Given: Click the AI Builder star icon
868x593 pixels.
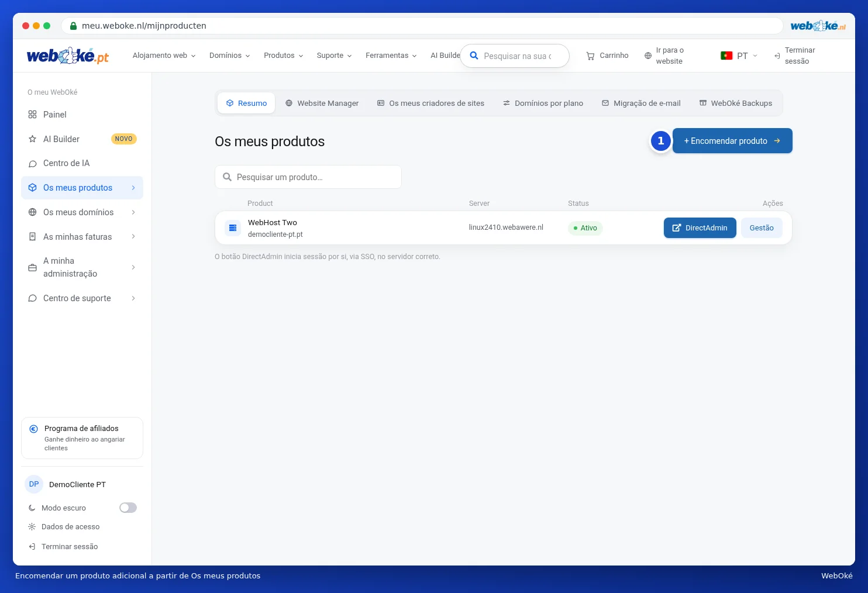Looking at the screenshot, I should click(33, 139).
